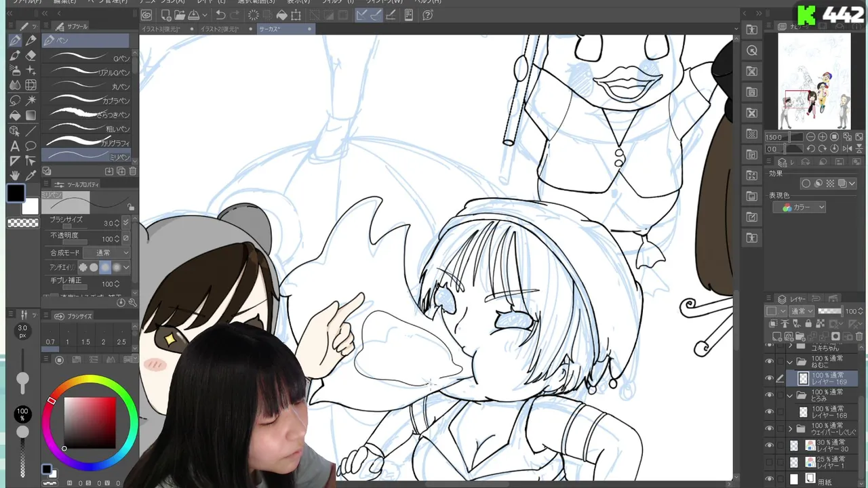Switch to the イラスト2 canvas tab
Viewport: 868px width, 488px height.
[x=220, y=29]
